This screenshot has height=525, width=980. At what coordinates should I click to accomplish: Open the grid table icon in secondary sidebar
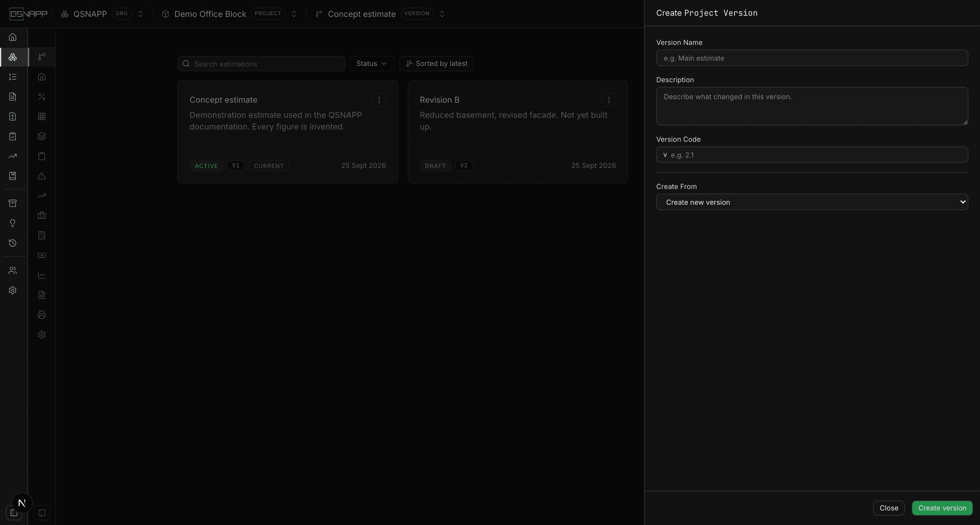click(42, 116)
